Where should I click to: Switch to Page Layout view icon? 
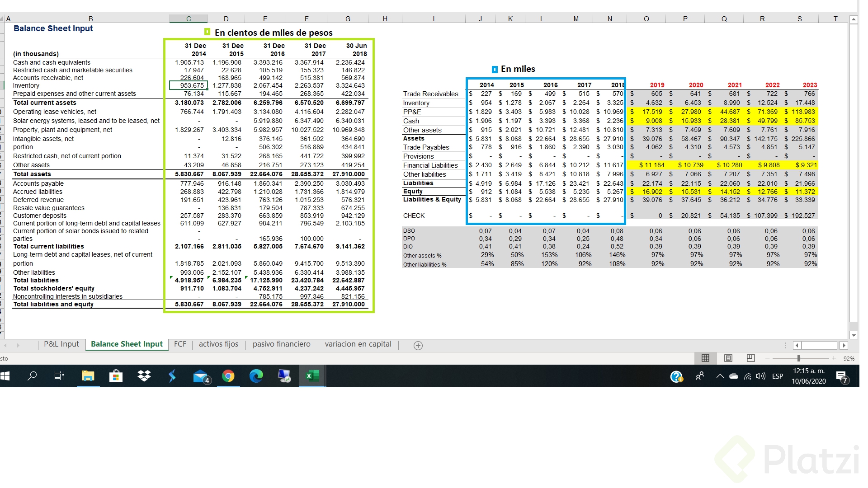pyautogui.click(x=728, y=358)
